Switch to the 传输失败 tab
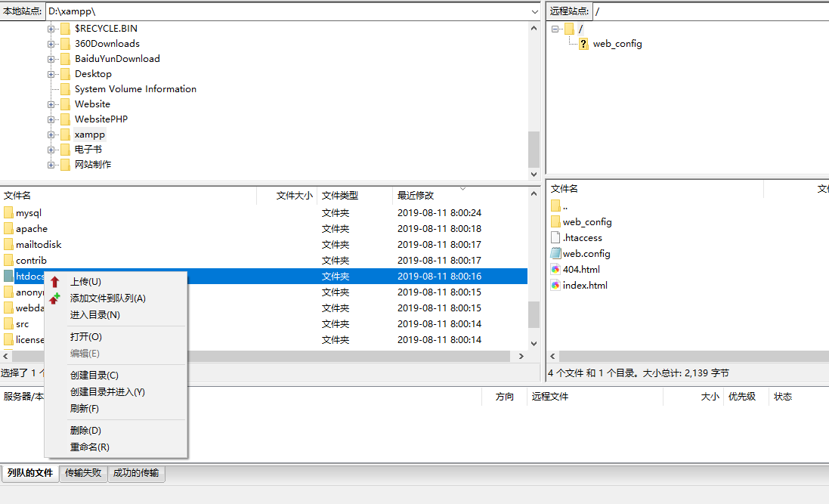 click(83, 473)
